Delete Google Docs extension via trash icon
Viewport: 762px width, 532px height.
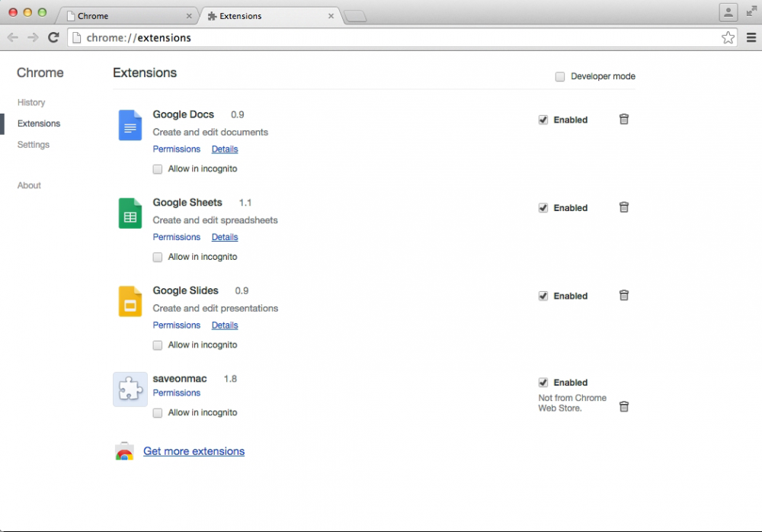624,119
